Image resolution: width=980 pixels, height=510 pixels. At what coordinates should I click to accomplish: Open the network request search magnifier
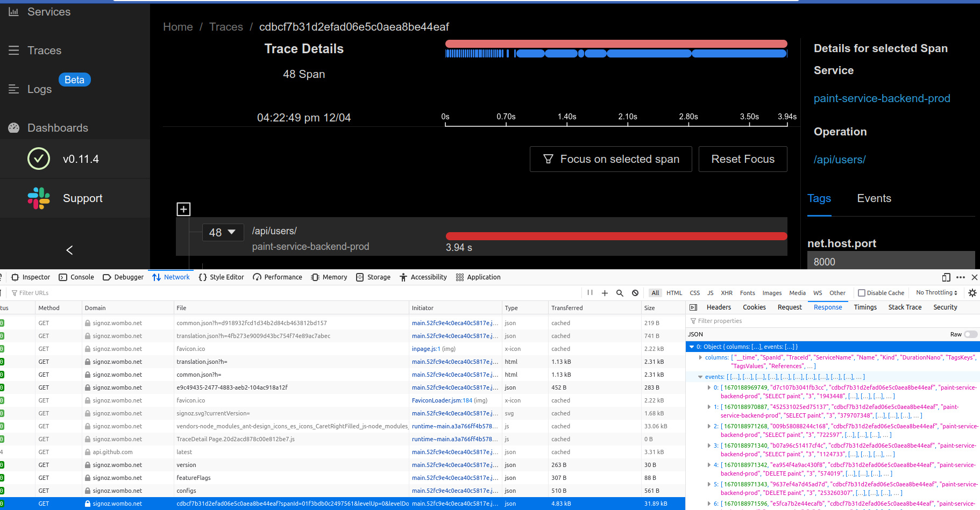pyautogui.click(x=620, y=293)
